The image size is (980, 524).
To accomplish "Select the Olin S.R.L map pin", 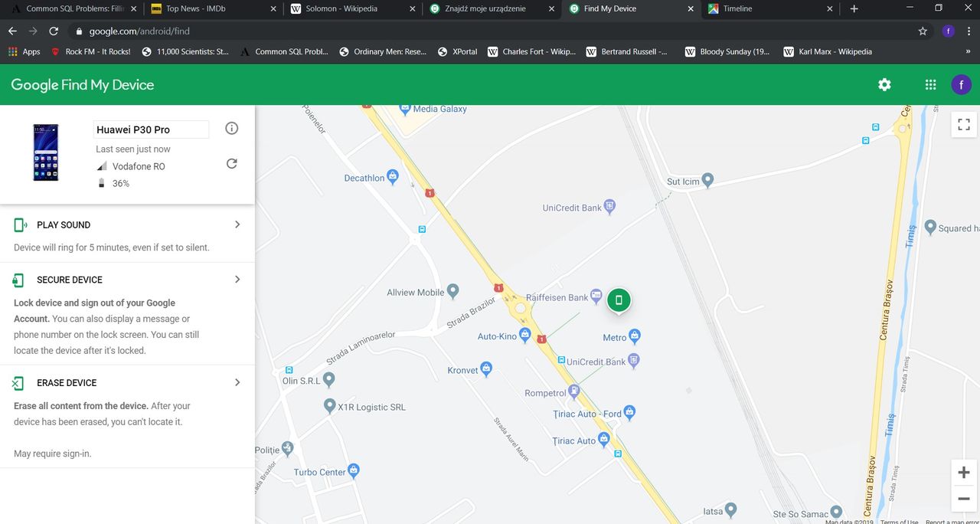I will click(x=329, y=380).
